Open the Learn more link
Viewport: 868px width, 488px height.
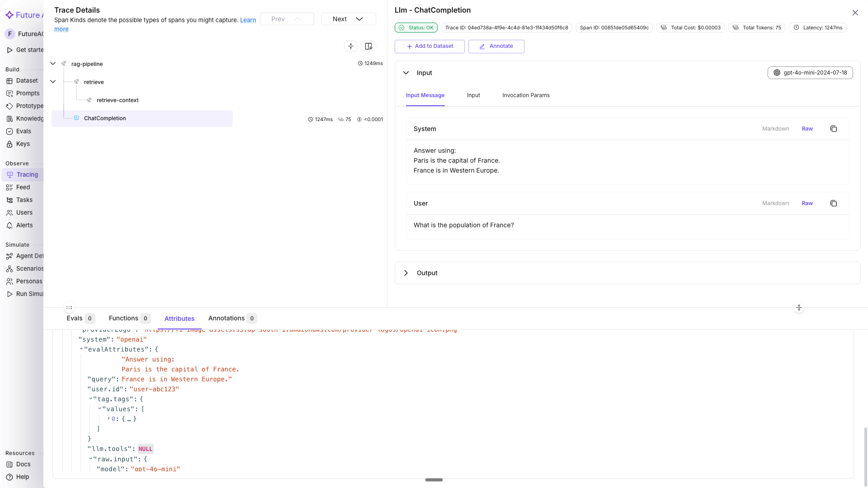pyautogui.click(x=248, y=20)
